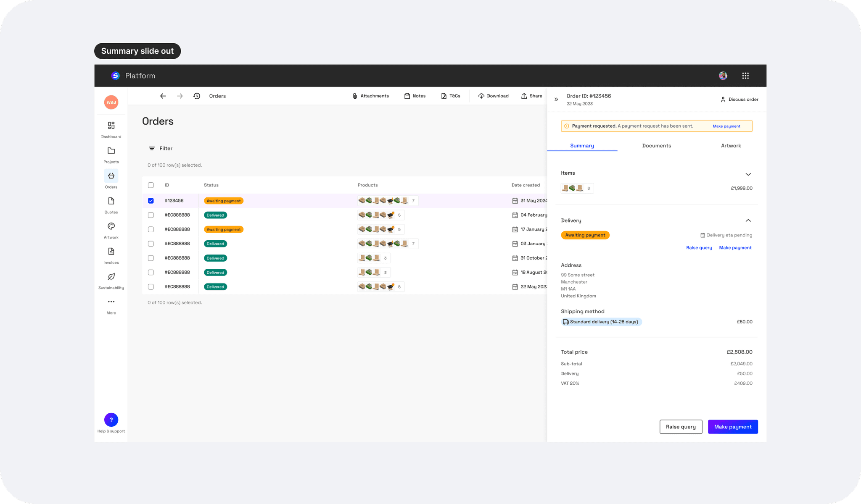Collapse slide-out panel double chevron
This screenshot has width=861, height=504.
click(x=556, y=100)
